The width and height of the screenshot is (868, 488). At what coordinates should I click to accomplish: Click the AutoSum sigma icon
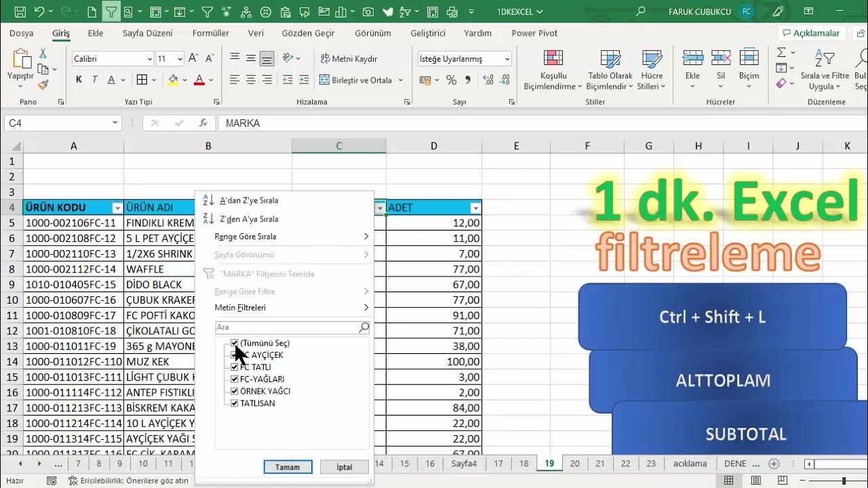[x=781, y=53]
